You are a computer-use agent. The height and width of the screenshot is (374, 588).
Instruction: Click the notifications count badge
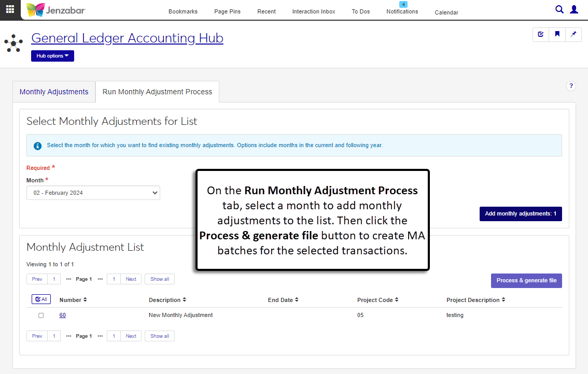click(403, 5)
